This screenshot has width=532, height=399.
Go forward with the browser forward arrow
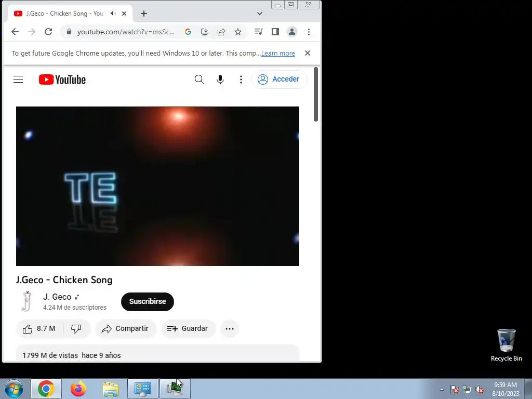tap(32, 32)
